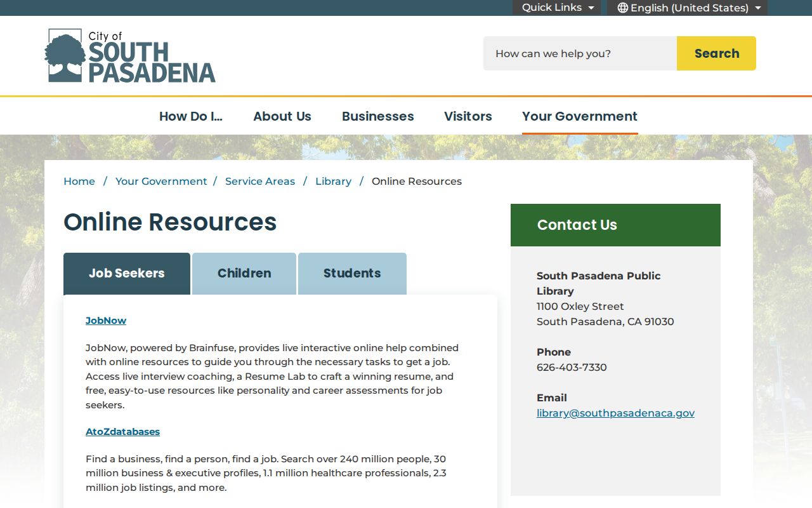Open the AtoZdatabases link
Image resolution: width=812 pixels, height=508 pixels.
pyautogui.click(x=122, y=432)
